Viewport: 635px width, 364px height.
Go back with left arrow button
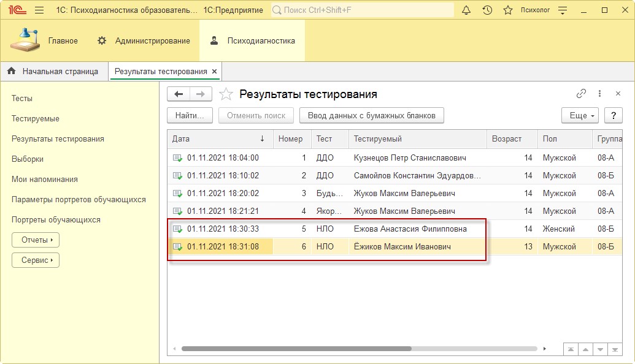click(179, 94)
